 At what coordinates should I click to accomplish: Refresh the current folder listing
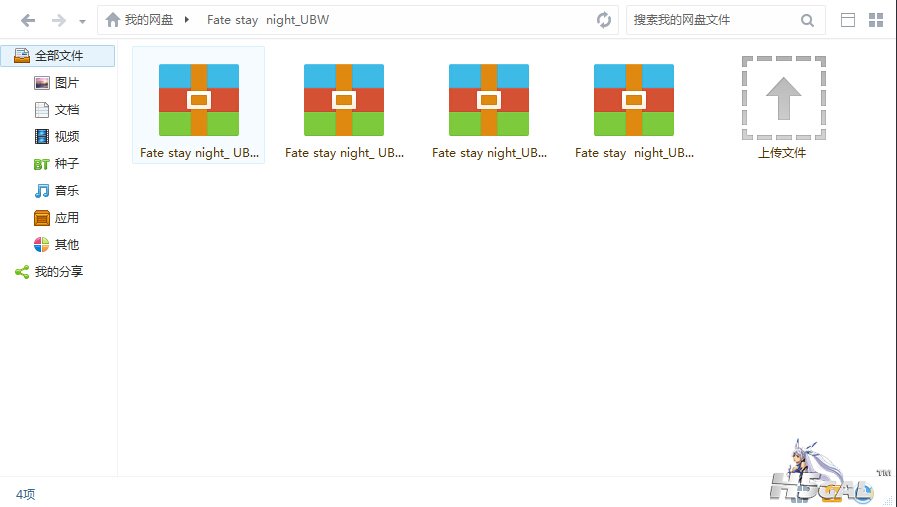[604, 20]
